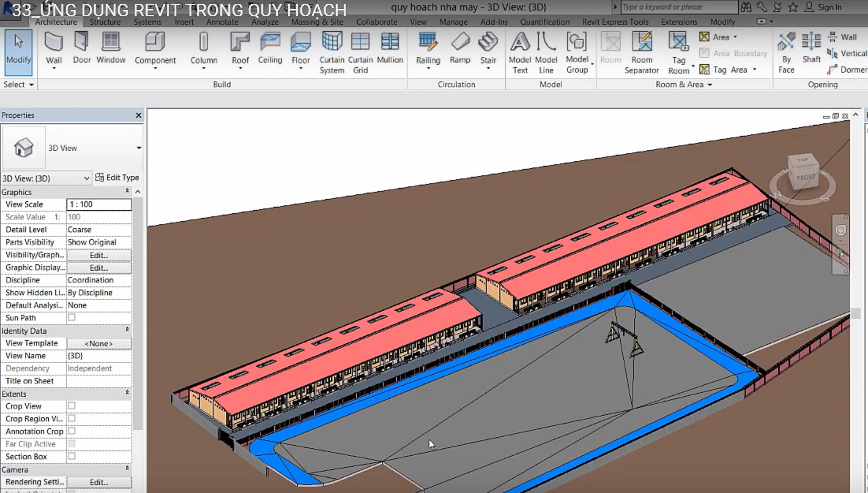Choose the Stair tool
Screen dimensions: 868x493
488,48
